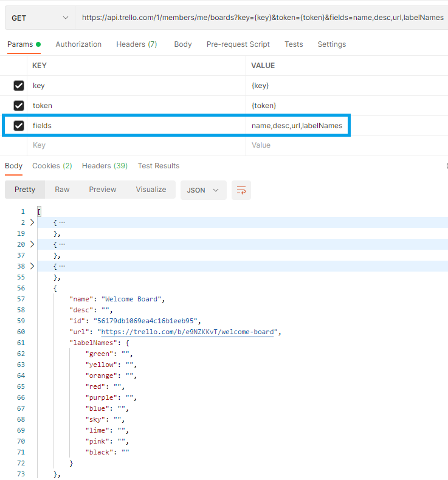This screenshot has width=448, height=480.
Task: Open the GET method dropdown
Action: click(x=40, y=18)
